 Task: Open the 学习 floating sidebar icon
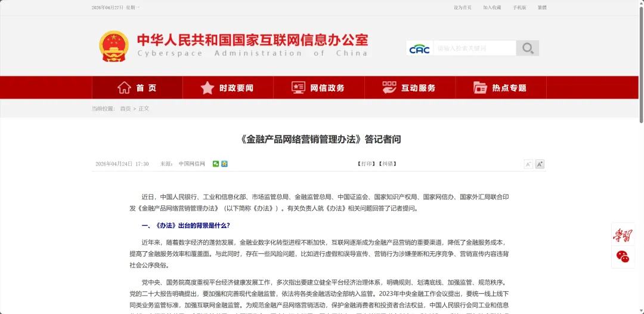point(623,235)
